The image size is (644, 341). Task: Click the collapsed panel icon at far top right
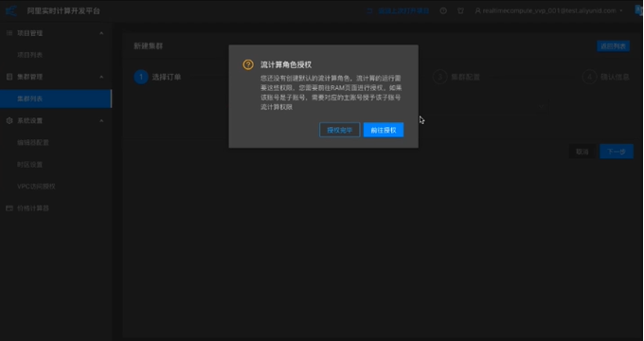(639, 10)
